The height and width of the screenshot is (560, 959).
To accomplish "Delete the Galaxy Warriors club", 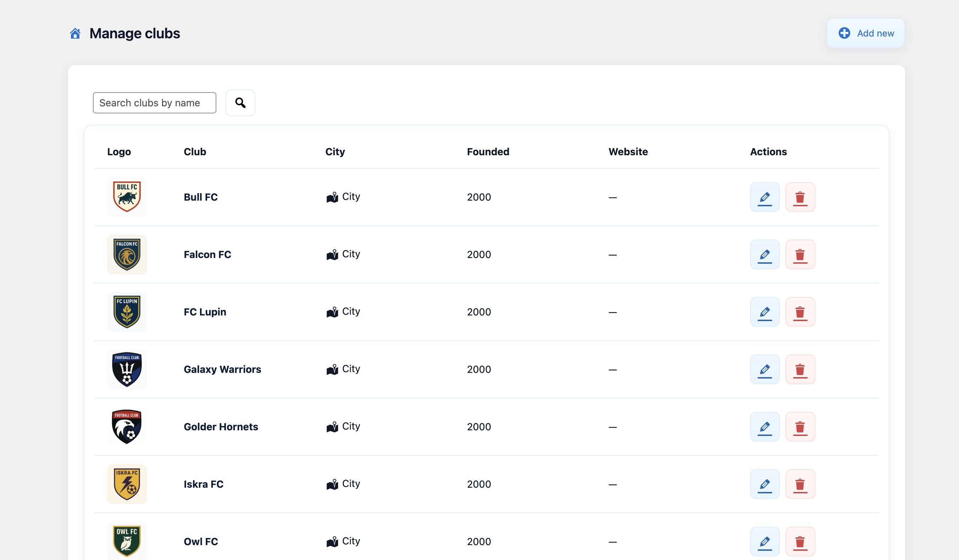I will (x=800, y=369).
